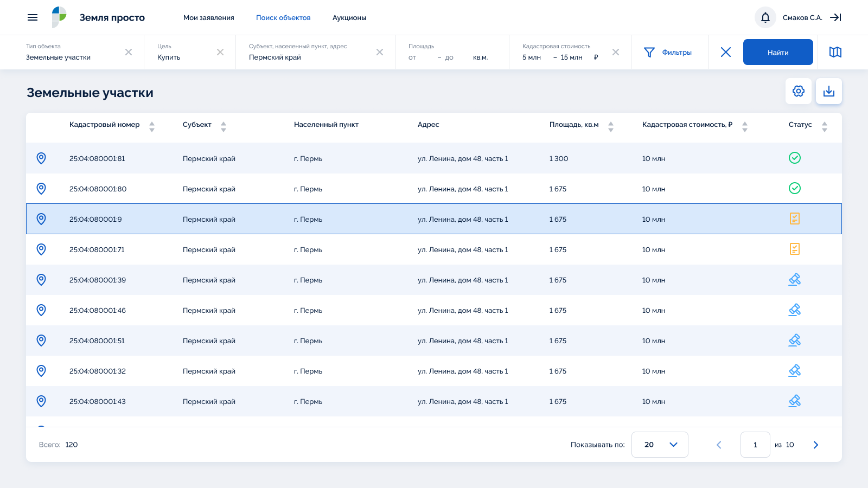Viewport: 868px width, 488px height.
Task: Click auction gavel status of 25:04:080001:43
Action: coord(795,401)
